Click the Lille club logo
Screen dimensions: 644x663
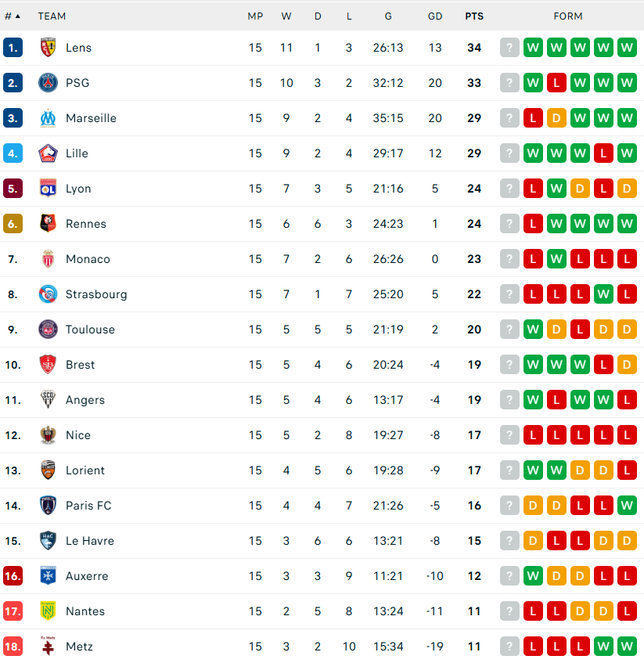point(49,153)
